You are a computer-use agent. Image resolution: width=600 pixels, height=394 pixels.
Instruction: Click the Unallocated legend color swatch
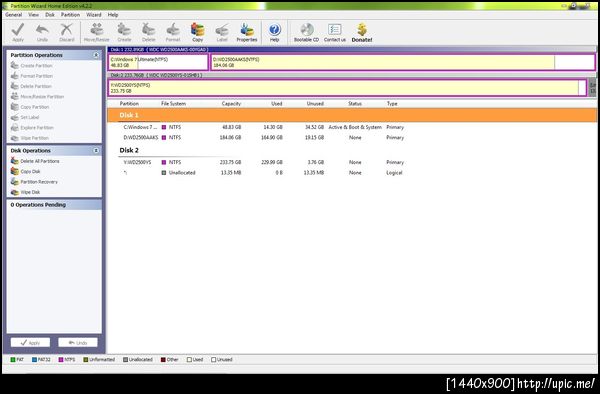point(126,360)
